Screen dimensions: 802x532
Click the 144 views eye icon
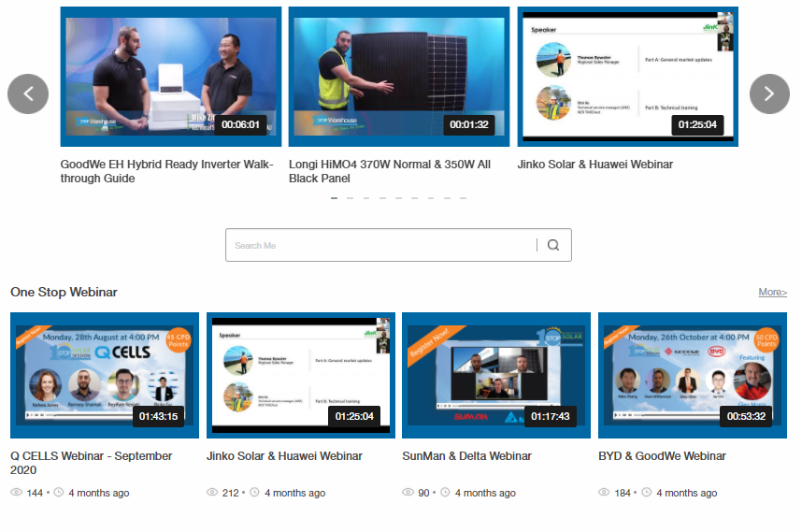(17, 492)
